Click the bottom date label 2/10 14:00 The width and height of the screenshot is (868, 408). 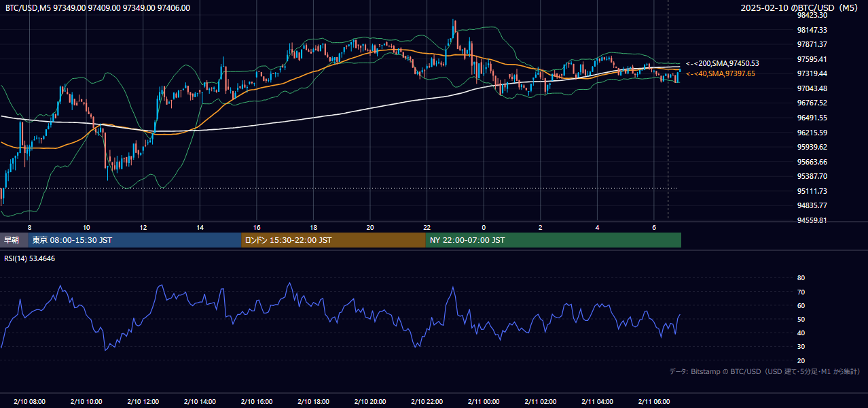200,402
